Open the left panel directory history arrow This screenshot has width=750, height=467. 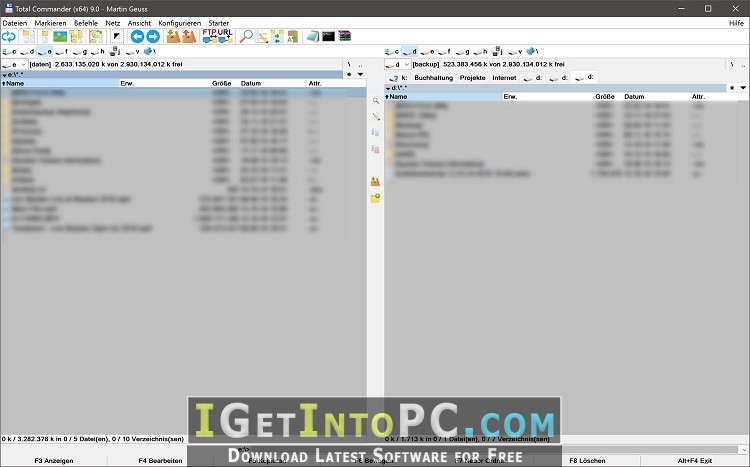(x=360, y=74)
